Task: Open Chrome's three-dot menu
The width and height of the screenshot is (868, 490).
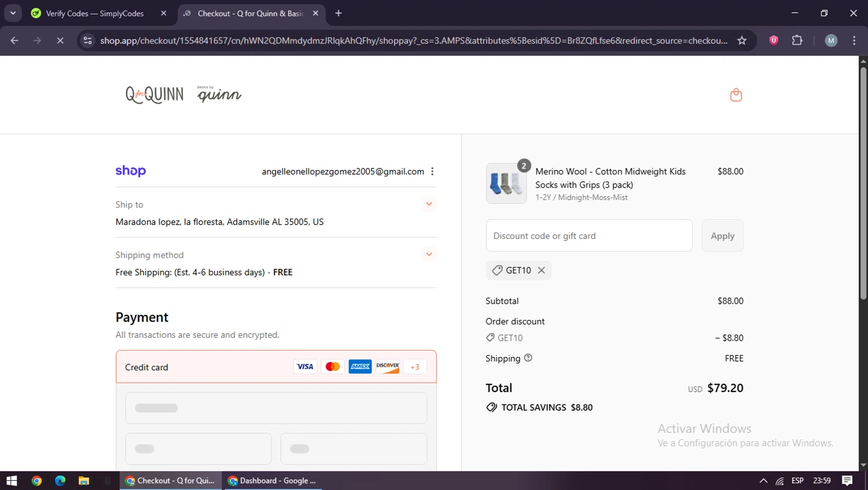Action: click(854, 40)
